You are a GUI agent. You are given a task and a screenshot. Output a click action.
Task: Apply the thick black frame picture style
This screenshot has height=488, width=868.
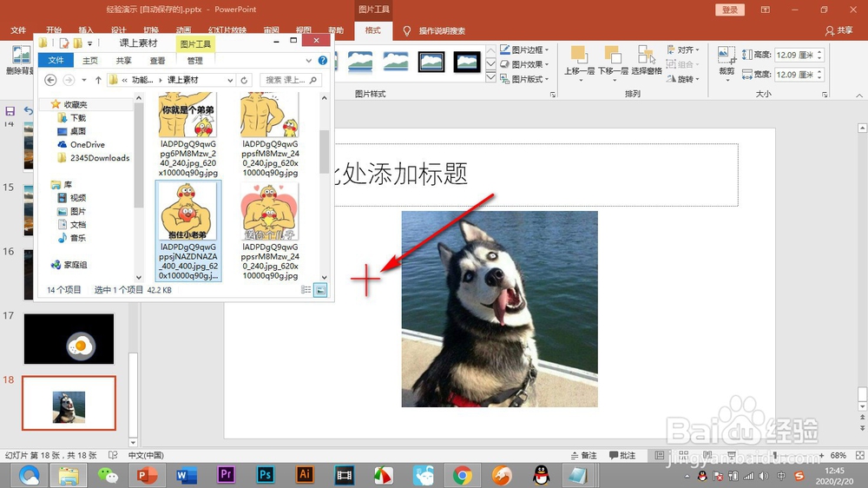tap(467, 62)
